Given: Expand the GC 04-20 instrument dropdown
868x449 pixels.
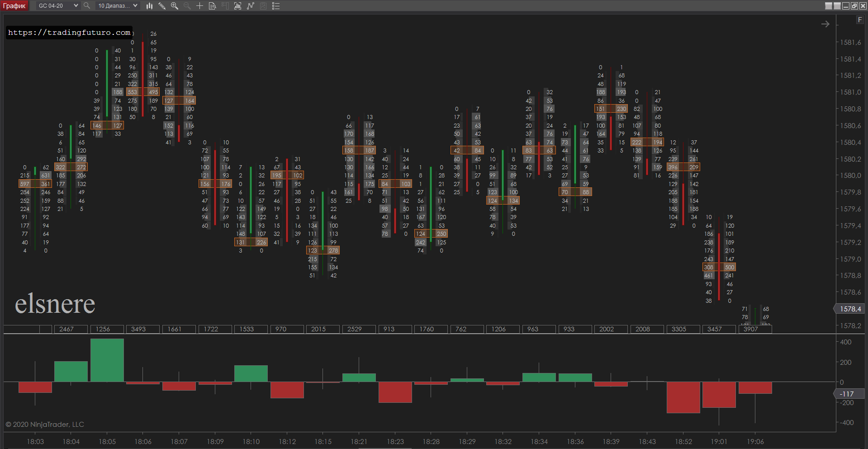Looking at the screenshot, I should [58, 6].
